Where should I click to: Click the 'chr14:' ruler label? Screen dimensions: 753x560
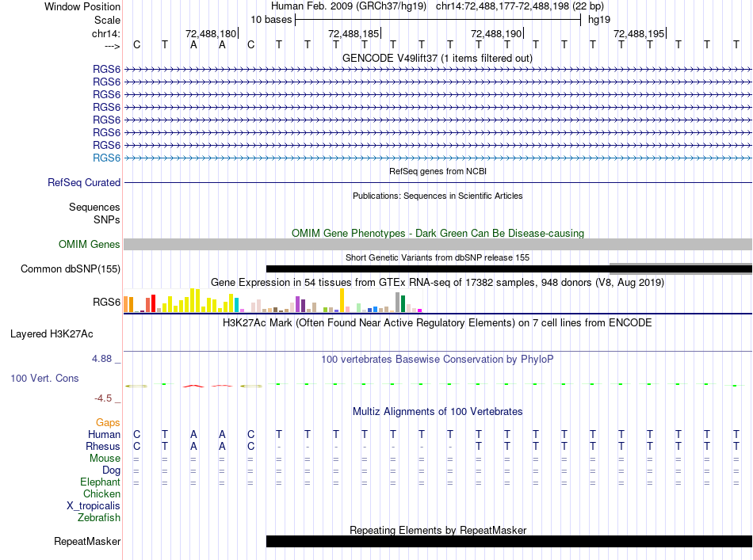click(105, 33)
